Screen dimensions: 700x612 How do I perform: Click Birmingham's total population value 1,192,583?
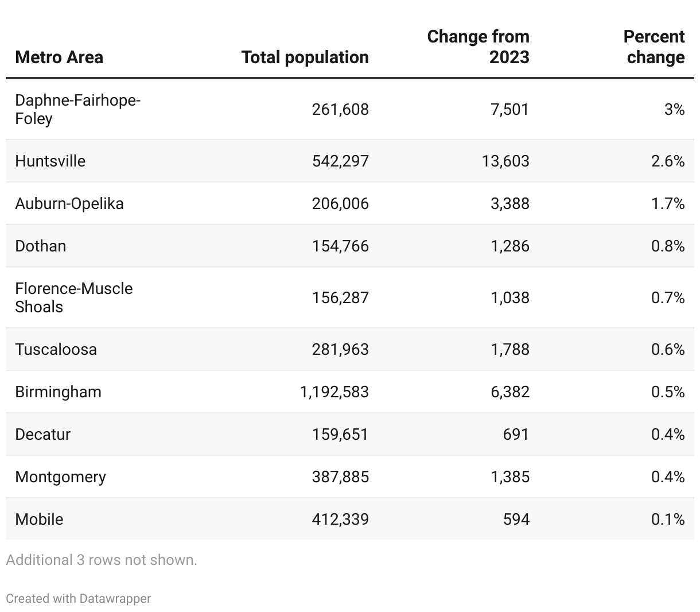click(334, 392)
